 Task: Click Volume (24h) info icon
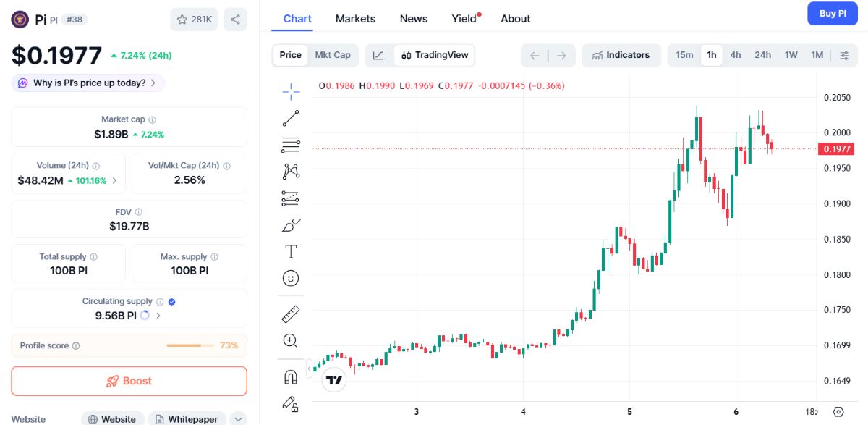tap(95, 166)
